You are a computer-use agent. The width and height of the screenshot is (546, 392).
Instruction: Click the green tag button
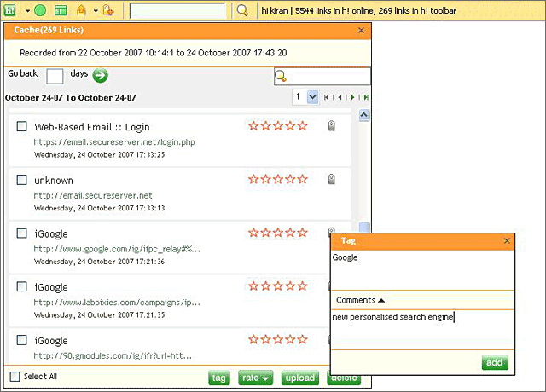219,378
